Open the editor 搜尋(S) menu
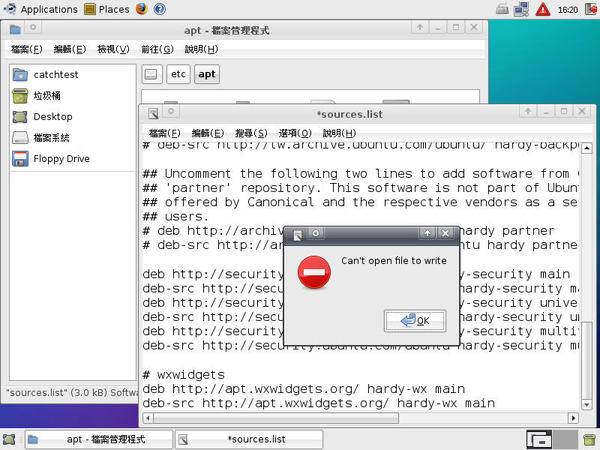The width and height of the screenshot is (600, 450). (x=251, y=133)
